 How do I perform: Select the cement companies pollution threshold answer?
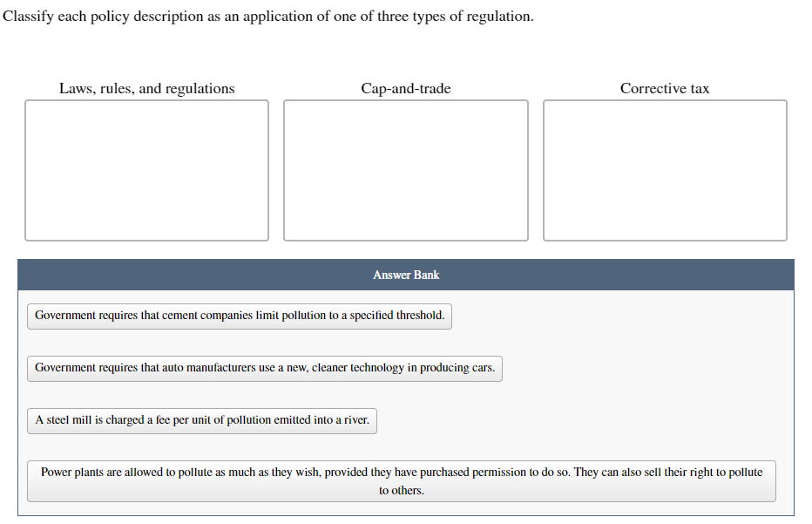point(239,316)
